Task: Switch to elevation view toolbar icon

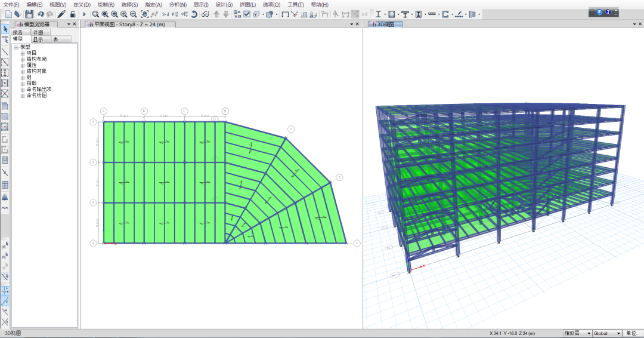Action: pyautogui.click(x=185, y=14)
